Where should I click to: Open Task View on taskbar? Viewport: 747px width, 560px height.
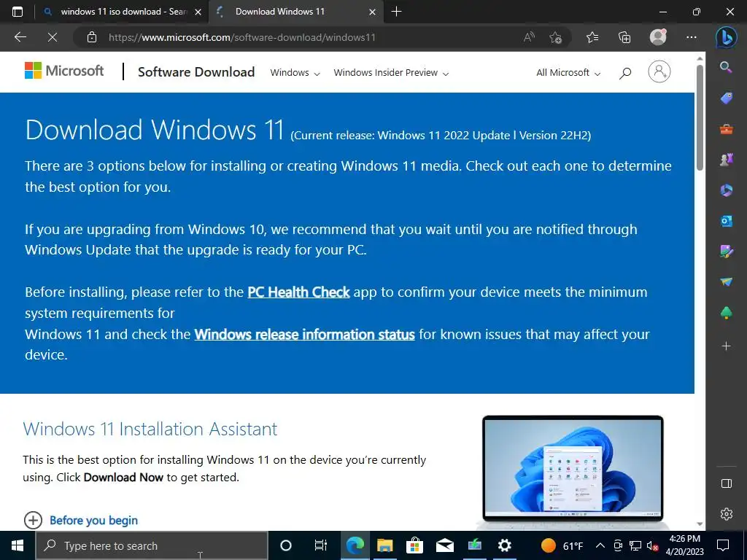(321, 545)
